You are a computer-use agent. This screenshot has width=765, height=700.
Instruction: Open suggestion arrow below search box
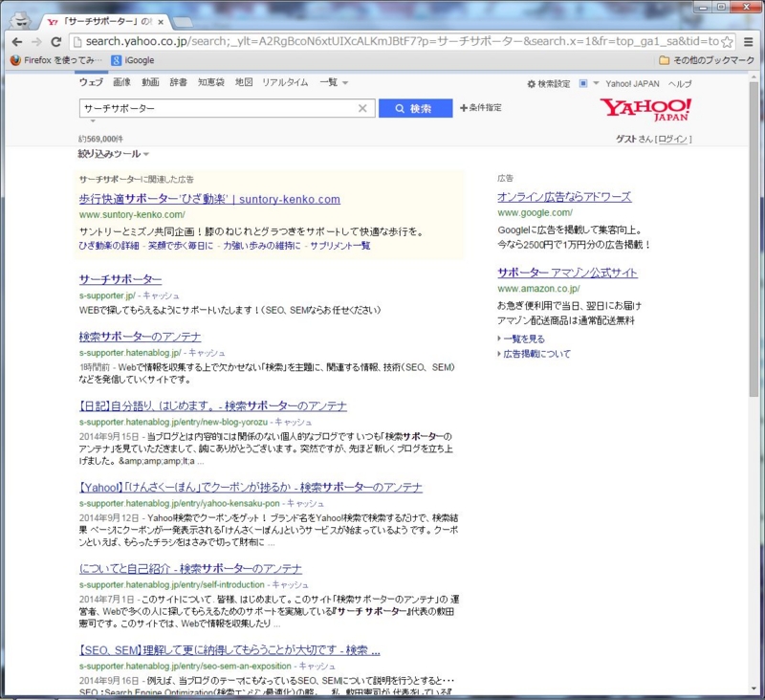click(x=93, y=120)
